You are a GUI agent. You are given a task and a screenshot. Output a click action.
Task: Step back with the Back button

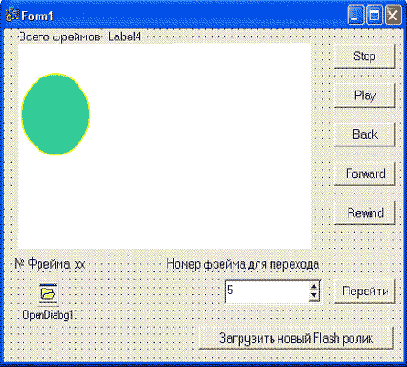(x=364, y=135)
